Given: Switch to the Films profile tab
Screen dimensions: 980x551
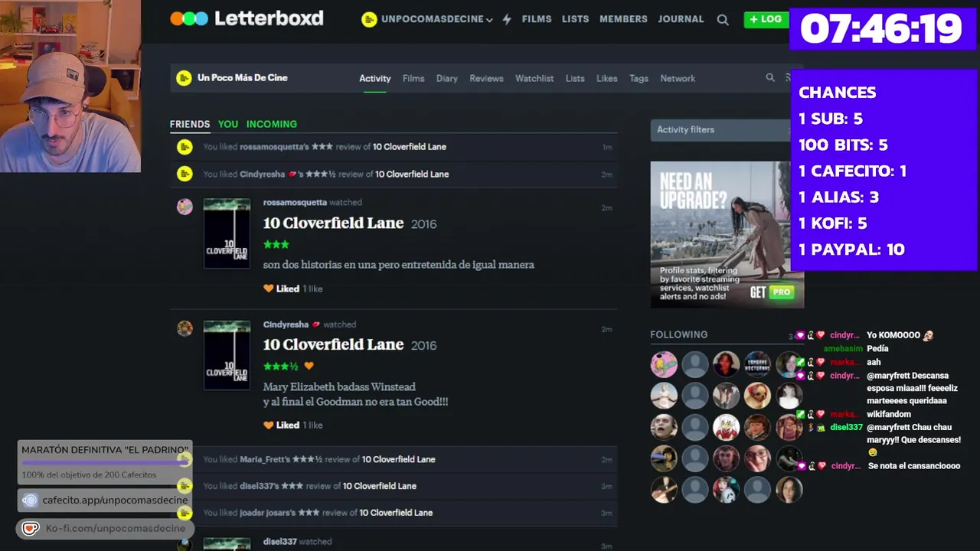Looking at the screenshot, I should (413, 78).
